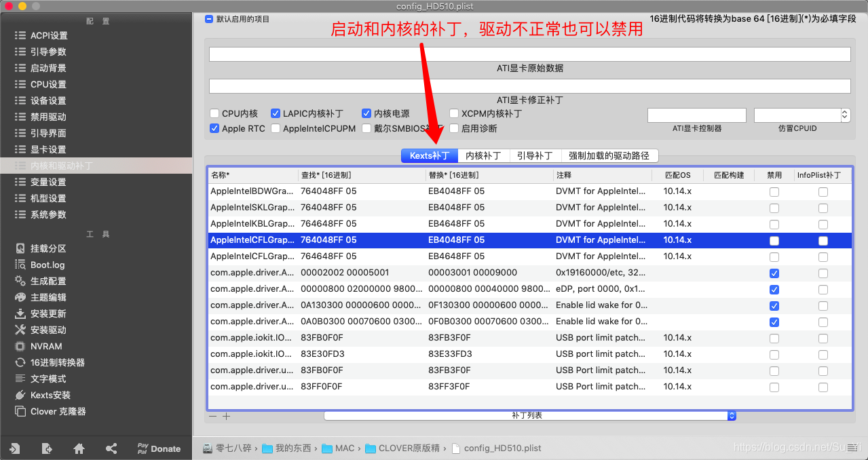Click the share icon in bottom toolbar

pyautogui.click(x=111, y=448)
